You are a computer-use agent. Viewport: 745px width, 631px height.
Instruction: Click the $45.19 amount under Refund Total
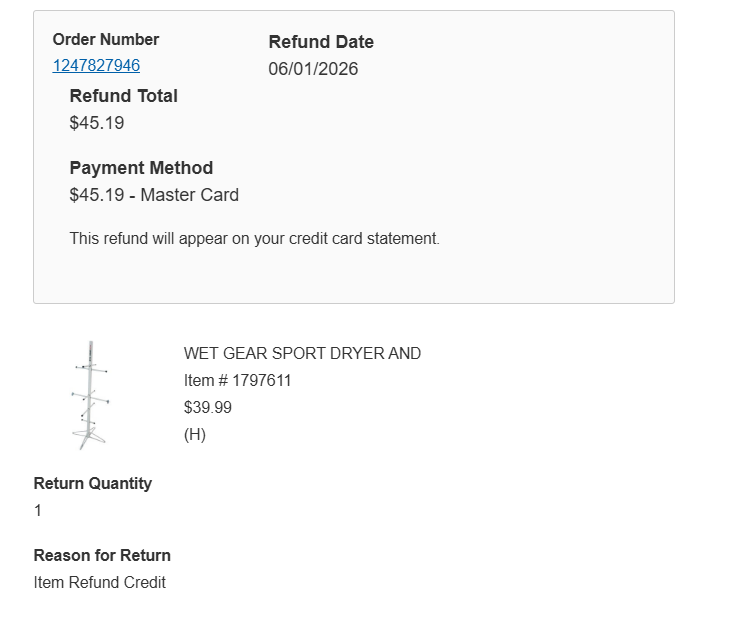(x=97, y=123)
